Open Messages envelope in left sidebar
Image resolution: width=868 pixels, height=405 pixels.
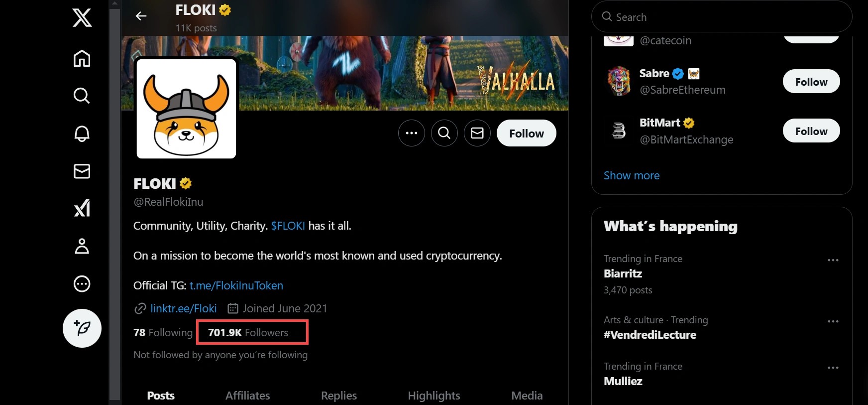pyautogui.click(x=82, y=171)
